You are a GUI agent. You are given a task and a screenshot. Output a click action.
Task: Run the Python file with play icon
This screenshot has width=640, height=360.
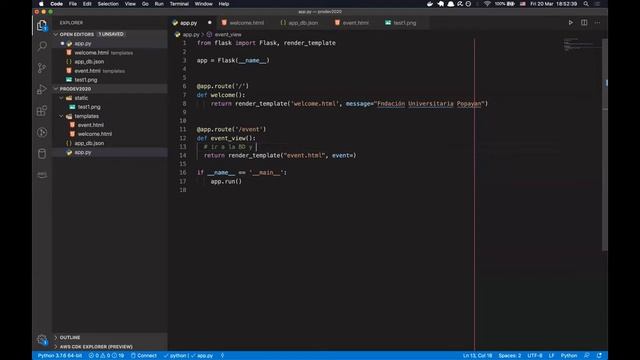pos(571,22)
